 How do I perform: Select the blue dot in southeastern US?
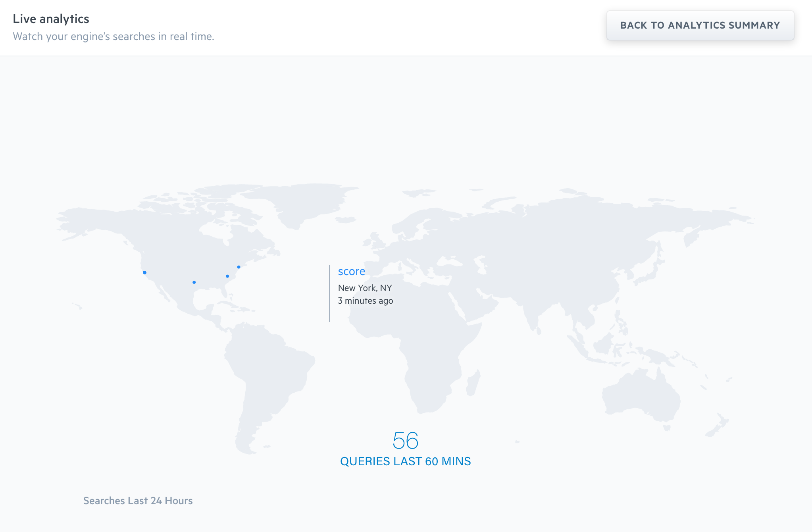coord(227,276)
